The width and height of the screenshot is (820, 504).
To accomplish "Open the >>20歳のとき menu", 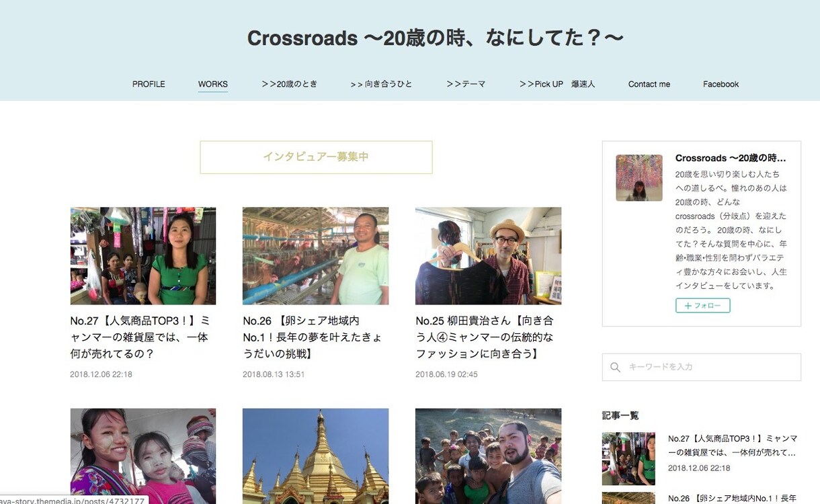I will pos(289,84).
